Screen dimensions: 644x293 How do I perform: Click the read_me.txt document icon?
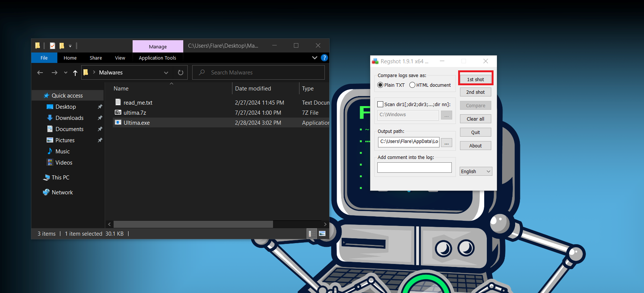(x=118, y=102)
